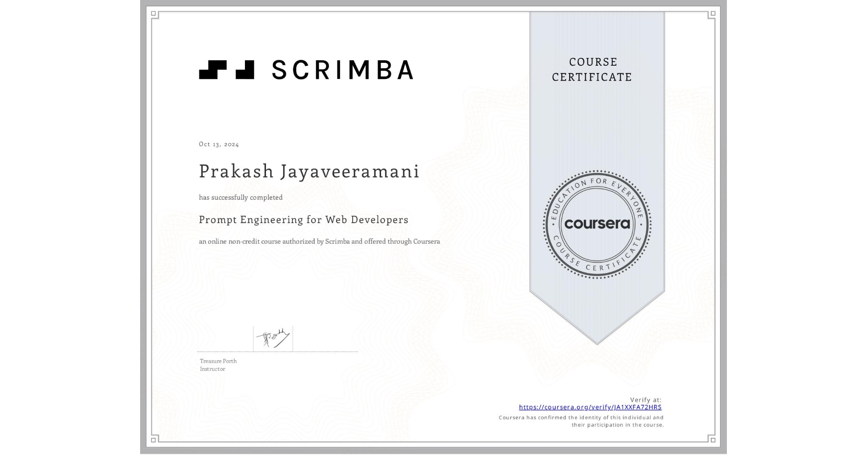
Task: Expand the instructor details under Treasure Porth
Action: tap(217, 365)
